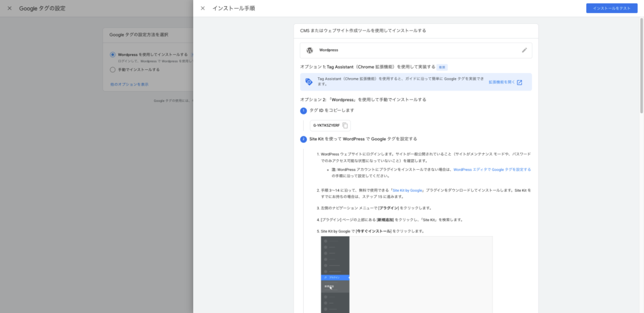Viewport: 644px width, 313px height.
Task: Open WordPress エディタで Google タグを設定する link
Action: [492, 170]
